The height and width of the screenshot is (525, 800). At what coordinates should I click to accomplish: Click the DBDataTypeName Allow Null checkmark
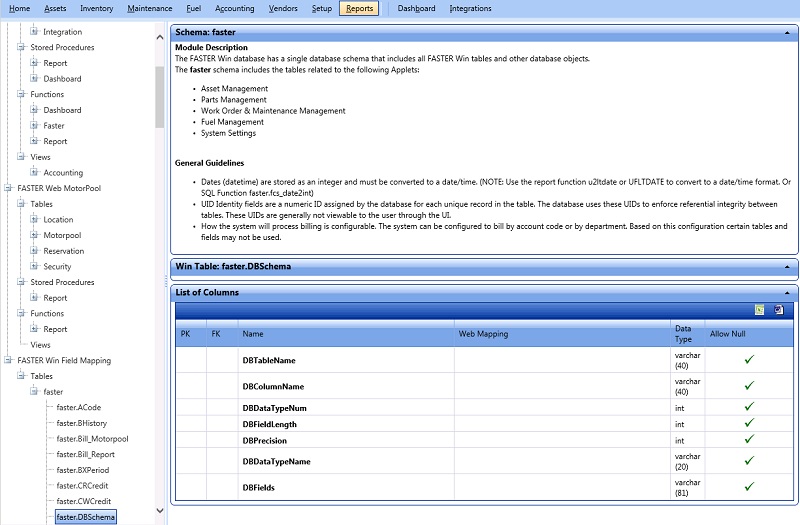(748, 461)
